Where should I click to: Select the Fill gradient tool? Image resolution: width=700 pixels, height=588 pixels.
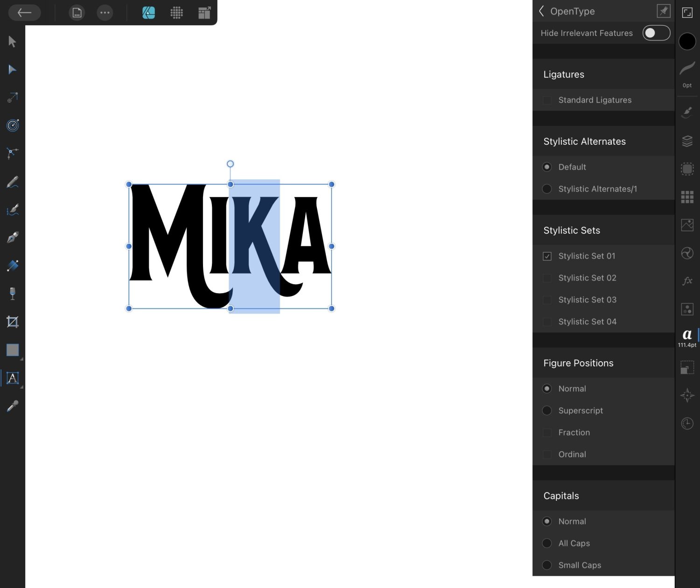13,266
